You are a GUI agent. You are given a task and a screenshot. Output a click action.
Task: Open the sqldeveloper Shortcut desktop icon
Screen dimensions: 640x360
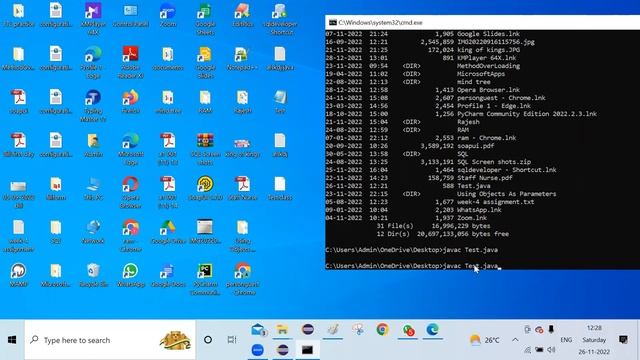tap(280, 18)
